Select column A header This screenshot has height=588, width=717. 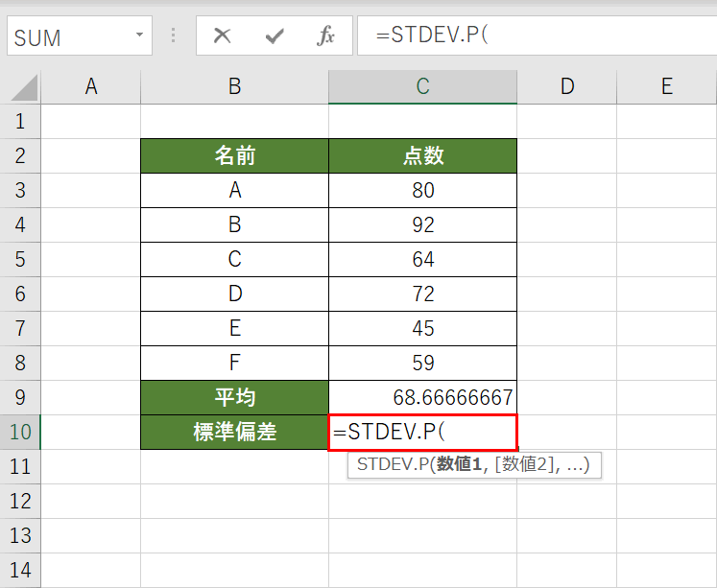[x=91, y=86]
